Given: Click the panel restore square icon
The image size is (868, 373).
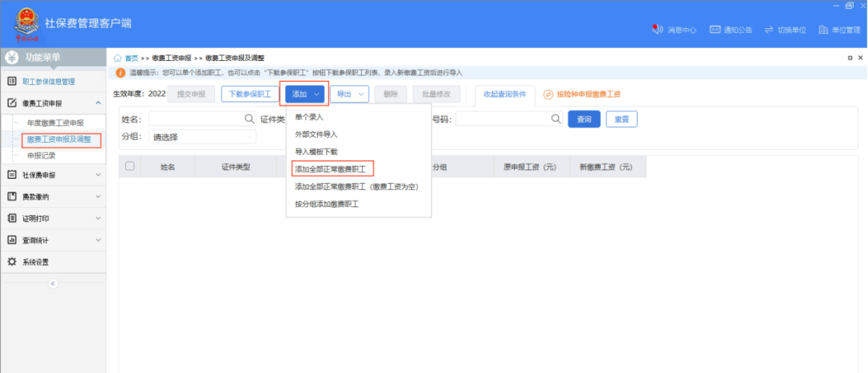Looking at the screenshot, I should tap(850, 58).
